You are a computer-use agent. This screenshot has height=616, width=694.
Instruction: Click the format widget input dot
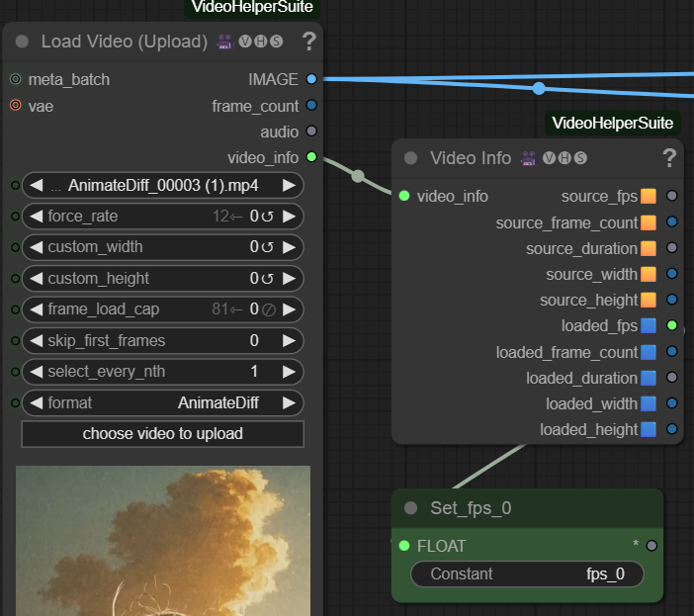pos(16,402)
